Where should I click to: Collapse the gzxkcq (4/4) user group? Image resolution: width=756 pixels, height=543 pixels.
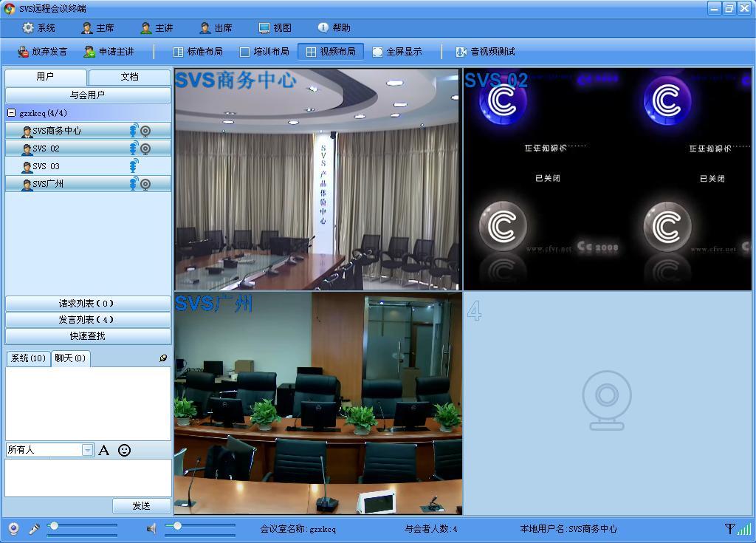click(x=12, y=113)
